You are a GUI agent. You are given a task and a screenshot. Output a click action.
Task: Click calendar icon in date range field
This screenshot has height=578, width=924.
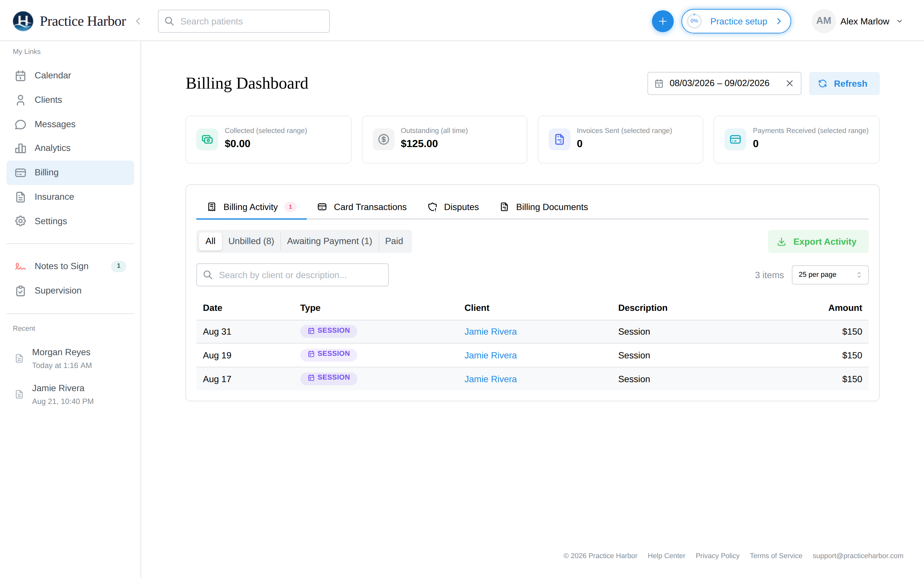[659, 83]
